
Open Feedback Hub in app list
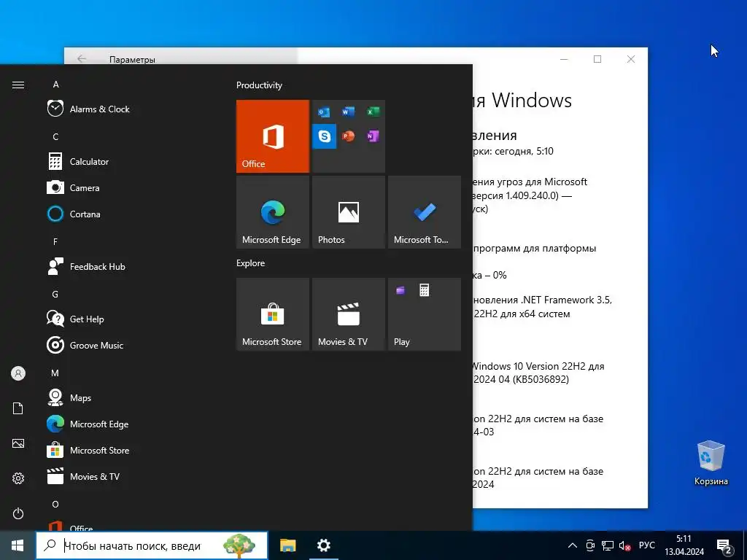coord(130,267)
